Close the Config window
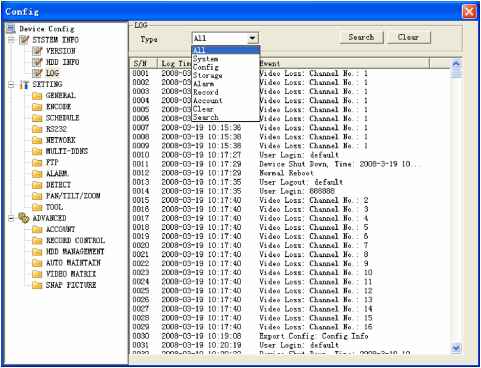 (x=469, y=12)
